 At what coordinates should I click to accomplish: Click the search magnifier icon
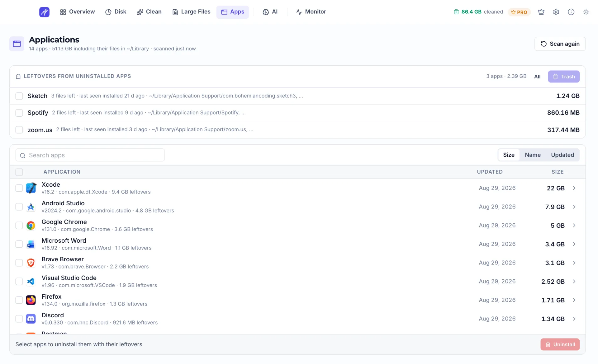pos(23,156)
